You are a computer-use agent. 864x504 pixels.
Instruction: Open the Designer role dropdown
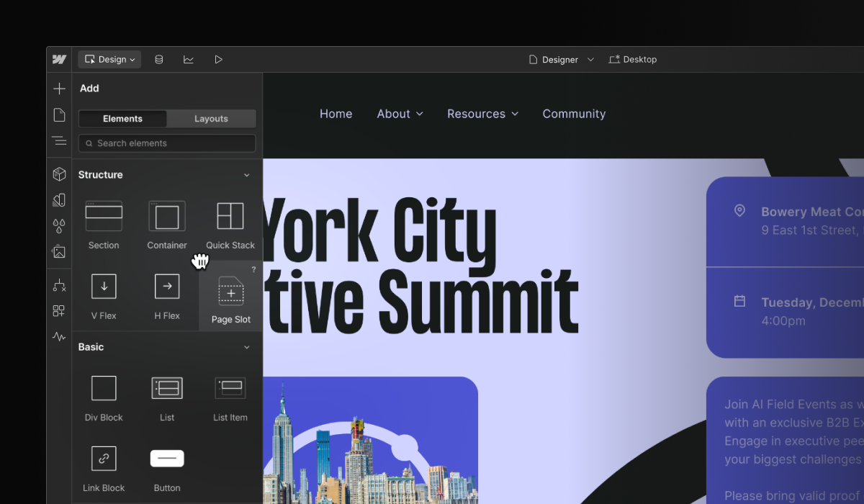562,60
